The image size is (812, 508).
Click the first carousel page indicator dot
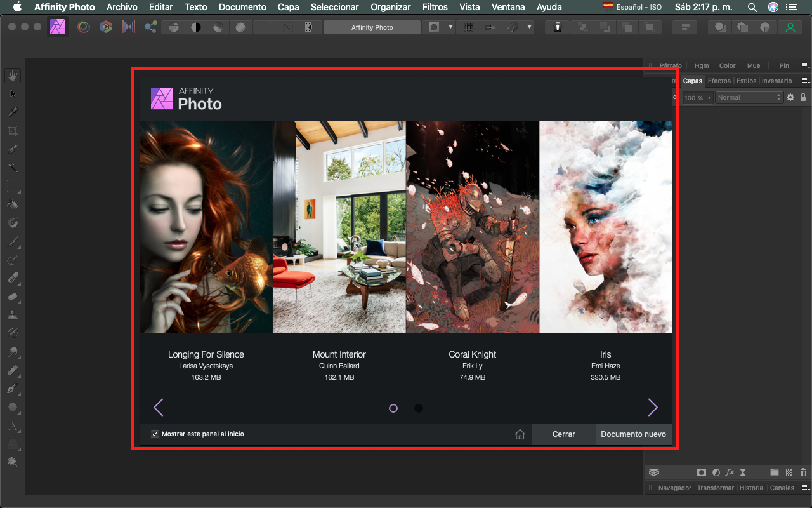[x=393, y=408]
